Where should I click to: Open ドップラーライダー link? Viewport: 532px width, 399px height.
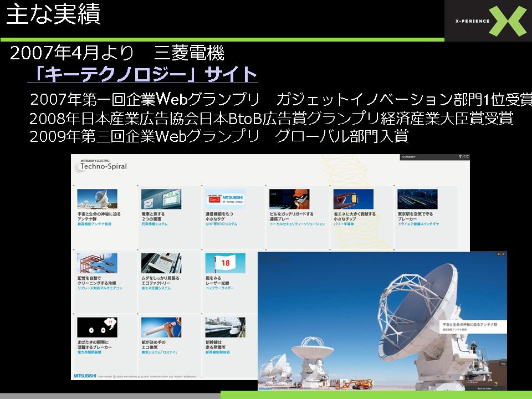point(219,288)
